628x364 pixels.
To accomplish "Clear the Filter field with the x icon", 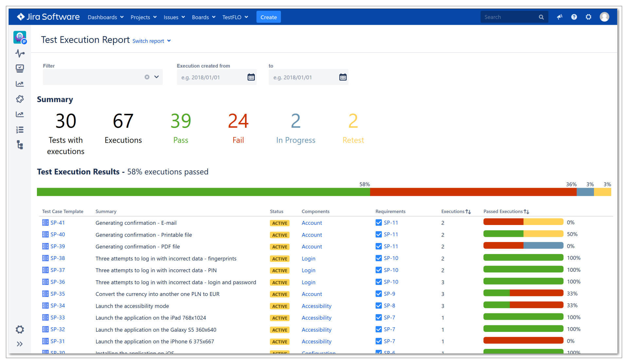I will point(147,77).
